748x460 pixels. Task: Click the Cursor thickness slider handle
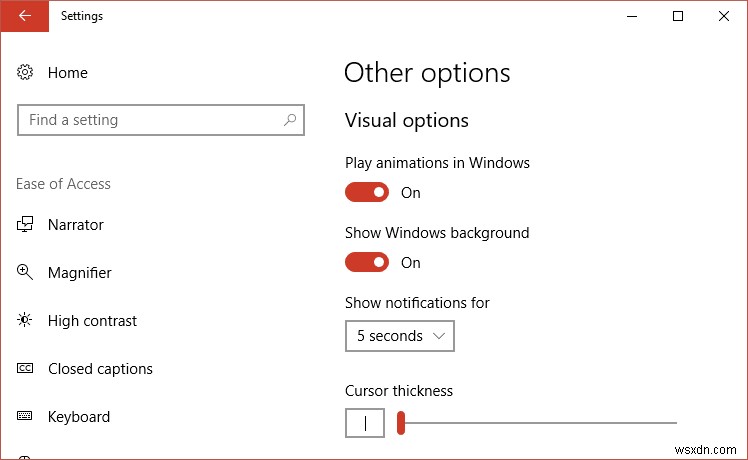(401, 423)
